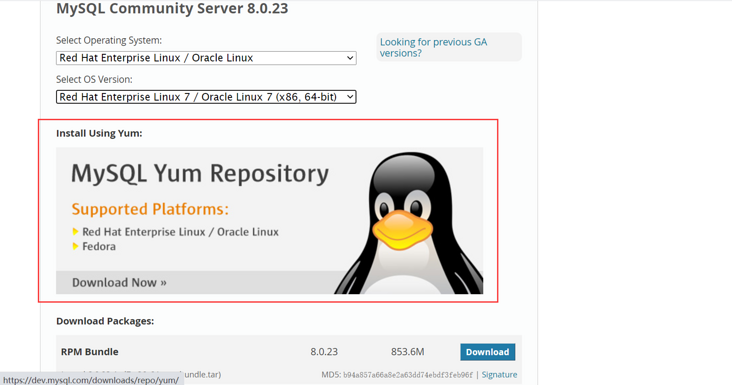Open the Select OS Version dropdown
Screen dimensions: 732x385
tap(206, 97)
